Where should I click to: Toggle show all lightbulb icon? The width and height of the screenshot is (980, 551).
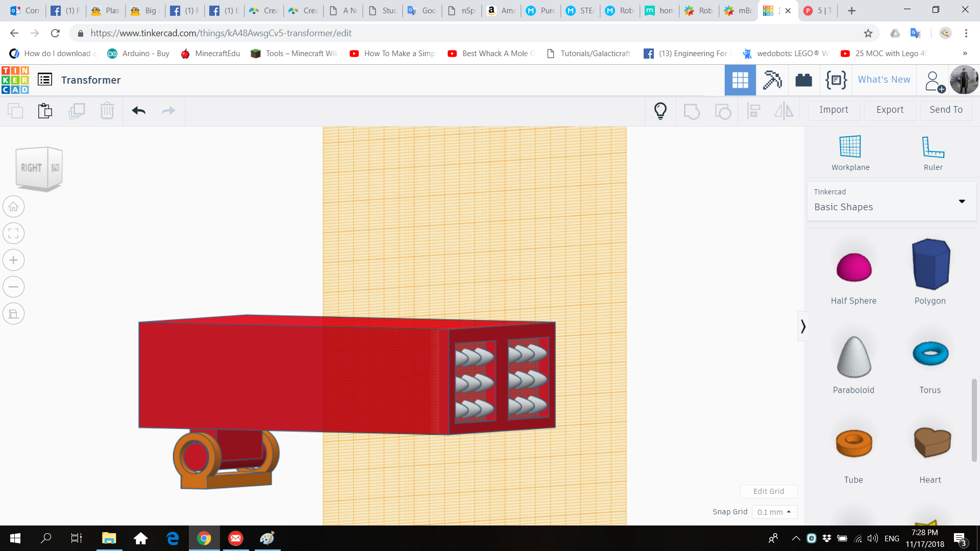point(660,110)
